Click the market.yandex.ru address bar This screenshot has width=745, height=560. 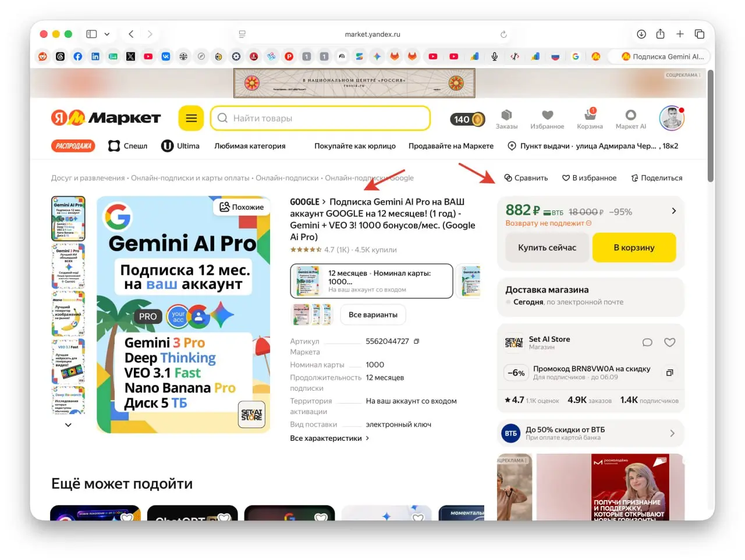[372, 34]
